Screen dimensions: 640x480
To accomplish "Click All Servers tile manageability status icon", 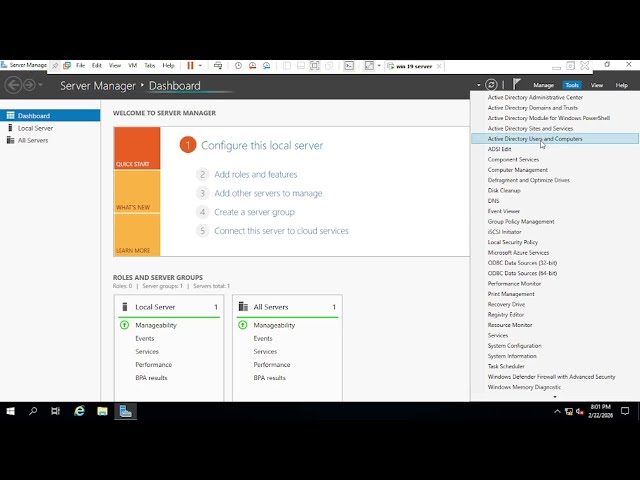I will tap(243, 325).
